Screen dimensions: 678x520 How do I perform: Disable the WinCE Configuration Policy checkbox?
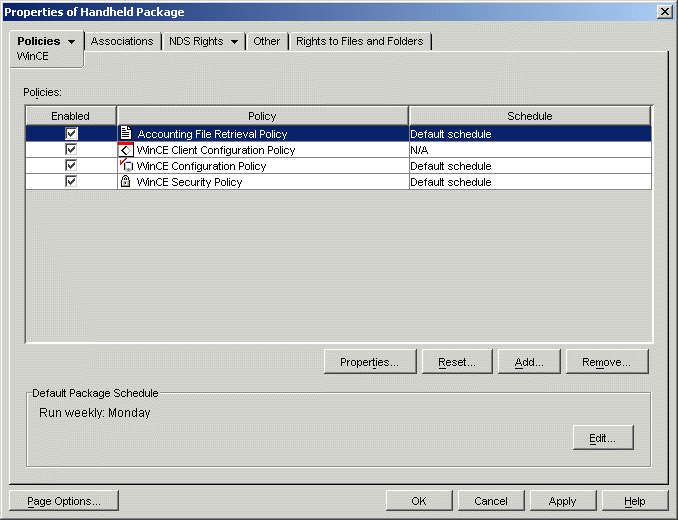click(71, 166)
